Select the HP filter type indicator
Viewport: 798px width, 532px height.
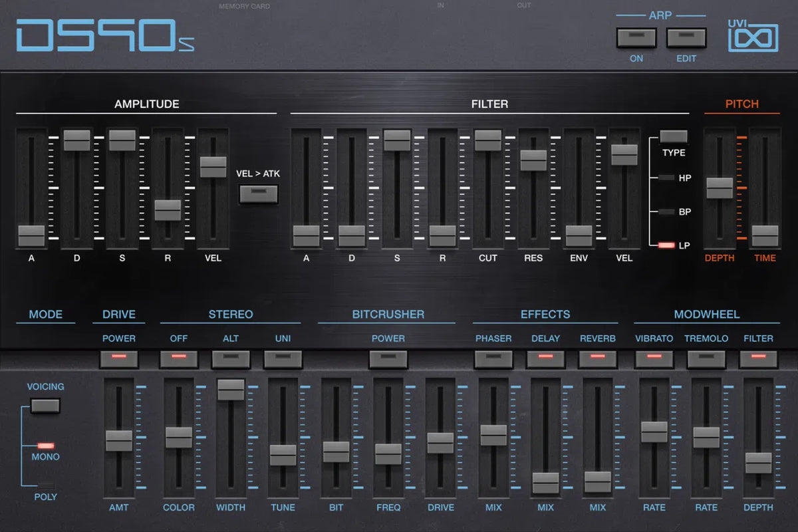click(666, 178)
